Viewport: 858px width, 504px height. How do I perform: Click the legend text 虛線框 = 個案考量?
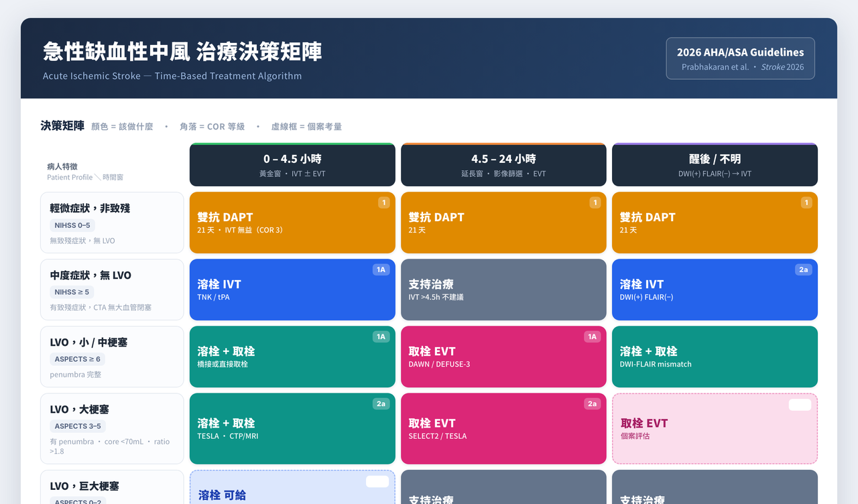[306, 127]
